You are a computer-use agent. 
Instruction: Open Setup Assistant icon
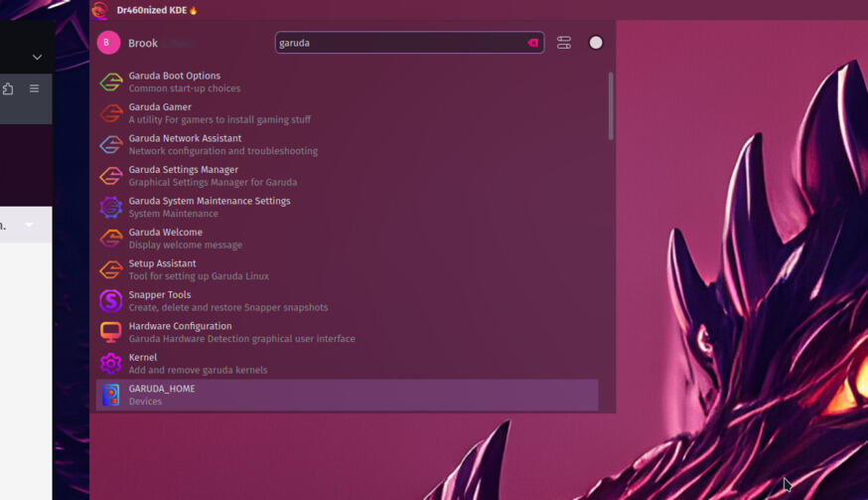click(110, 270)
